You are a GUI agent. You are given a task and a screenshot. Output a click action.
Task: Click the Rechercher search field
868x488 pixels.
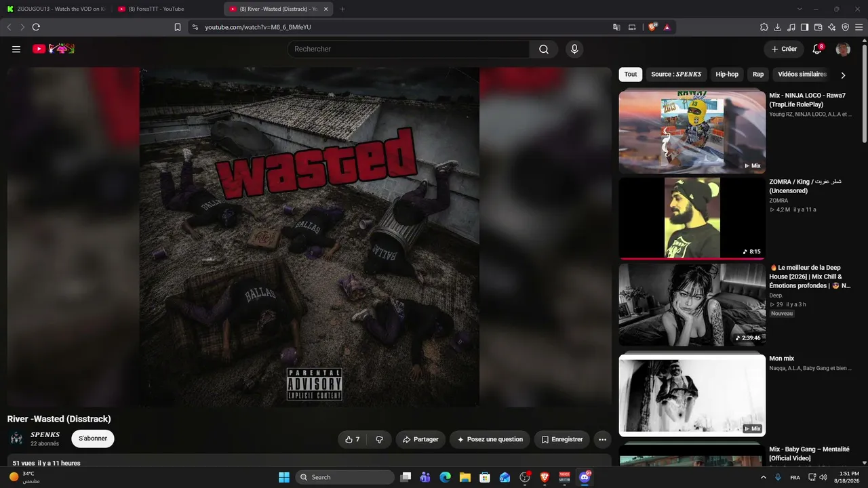tap(408, 49)
